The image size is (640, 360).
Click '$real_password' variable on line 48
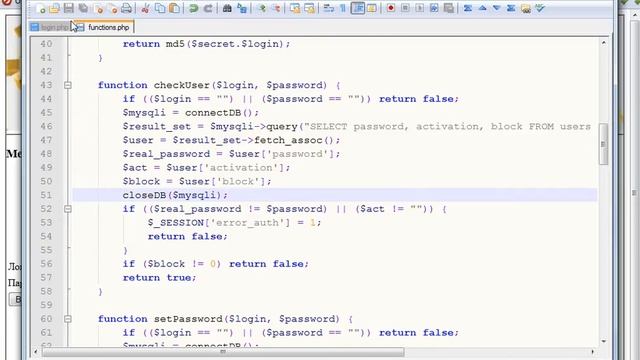coord(166,154)
